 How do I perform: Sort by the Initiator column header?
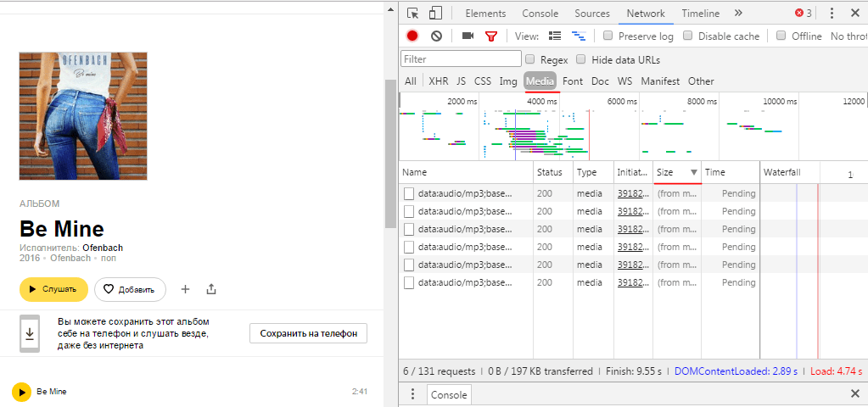(x=633, y=172)
